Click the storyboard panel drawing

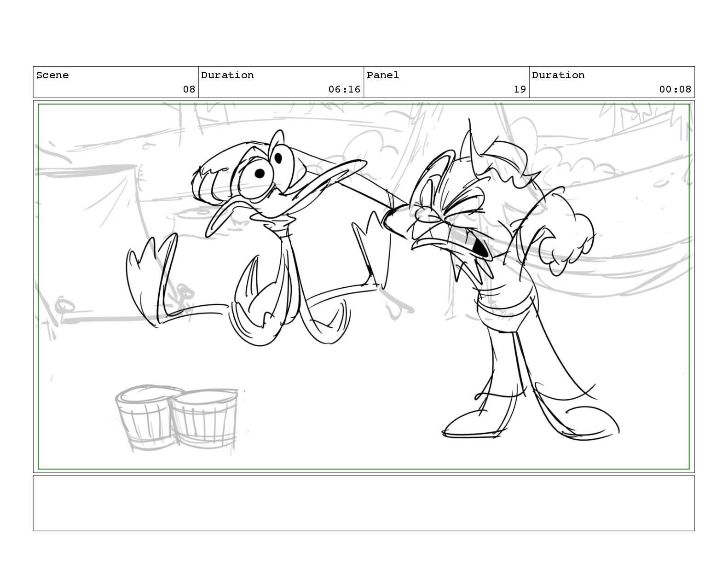tap(364, 286)
